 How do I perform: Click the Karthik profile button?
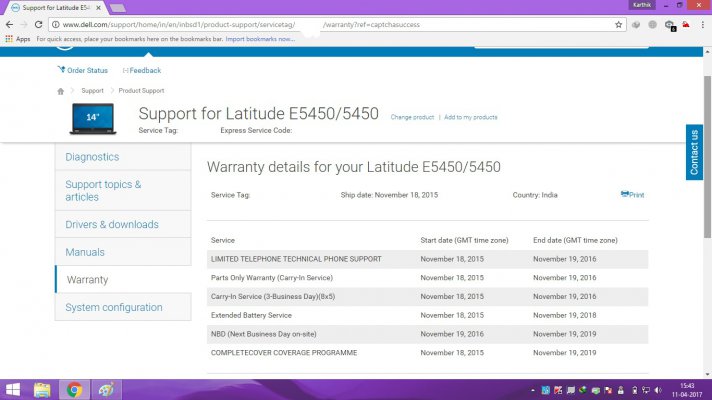pyautogui.click(x=642, y=5)
